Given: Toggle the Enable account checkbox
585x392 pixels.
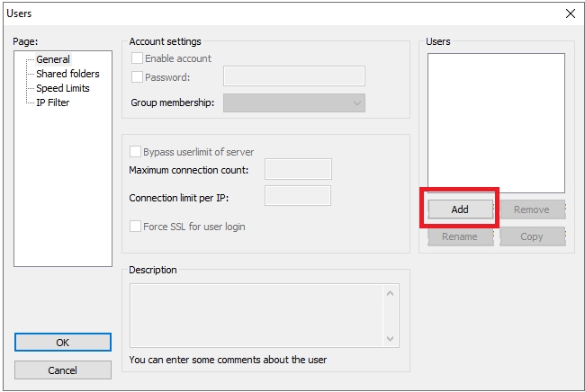Looking at the screenshot, I should pos(138,58).
